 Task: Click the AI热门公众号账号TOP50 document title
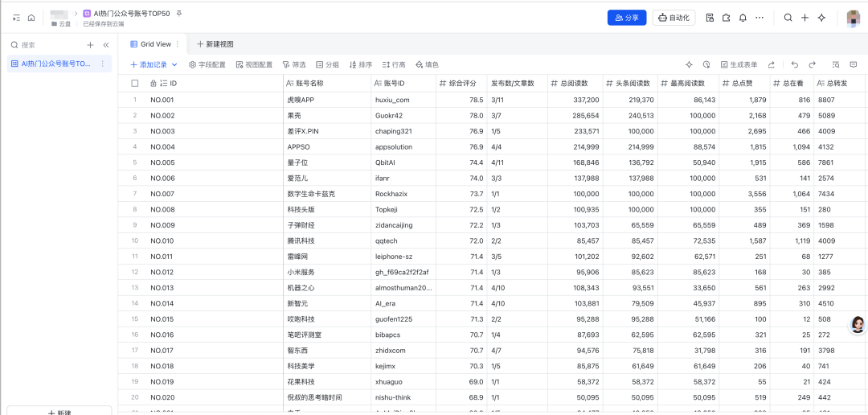[132, 14]
